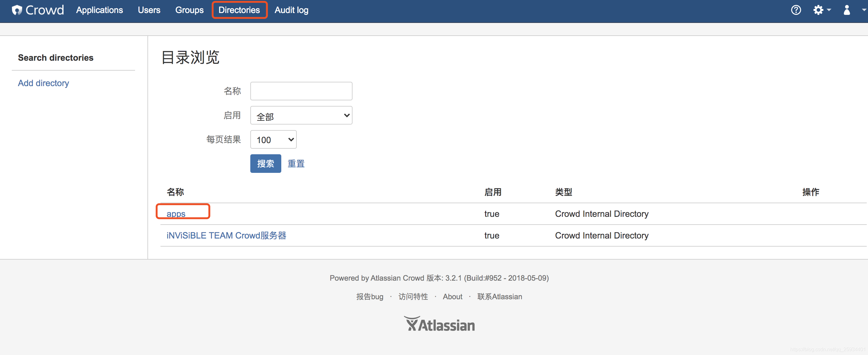This screenshot has width=868, height=355.
Task: Click the 名称 column header
Action: pyautogui.click(x=175, y=192)
